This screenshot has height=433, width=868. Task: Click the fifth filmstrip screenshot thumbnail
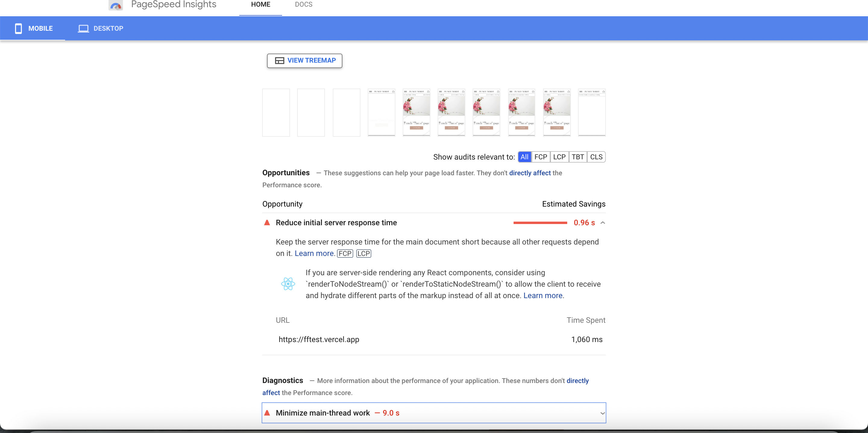tap(416, 112)
